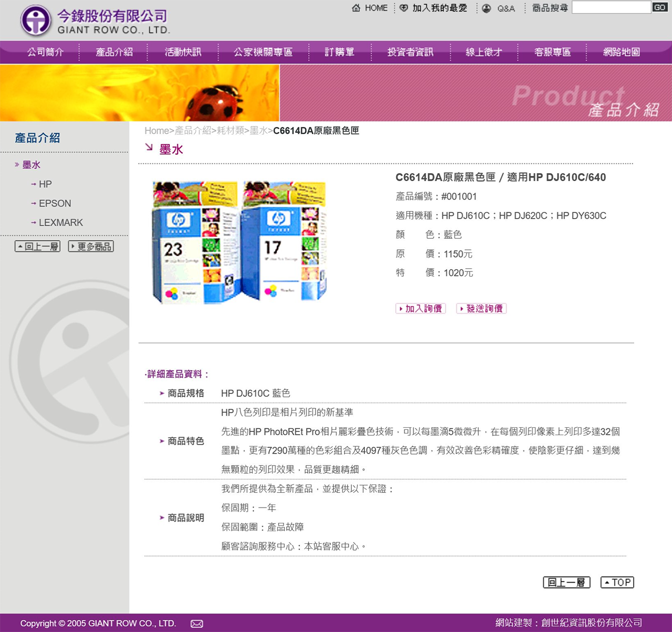Open 公司簡介 in the navigation bar
The image size is (672, 632).
pos(46,52)
